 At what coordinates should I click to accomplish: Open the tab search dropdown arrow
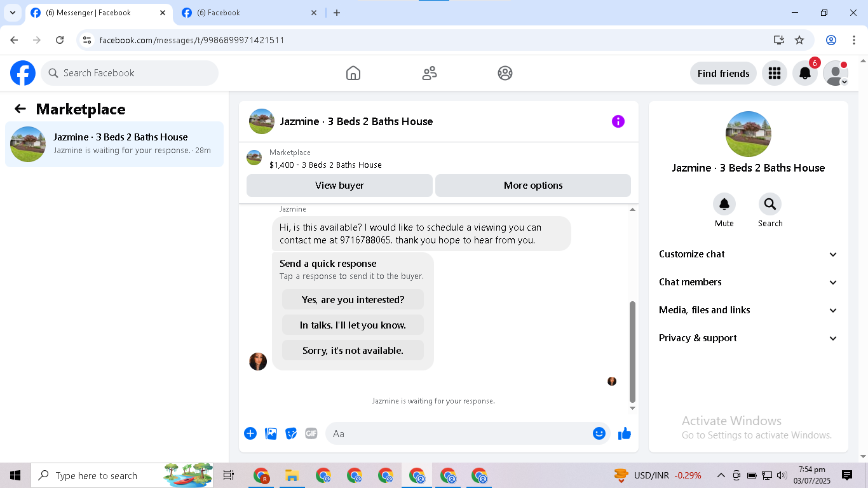13,13
